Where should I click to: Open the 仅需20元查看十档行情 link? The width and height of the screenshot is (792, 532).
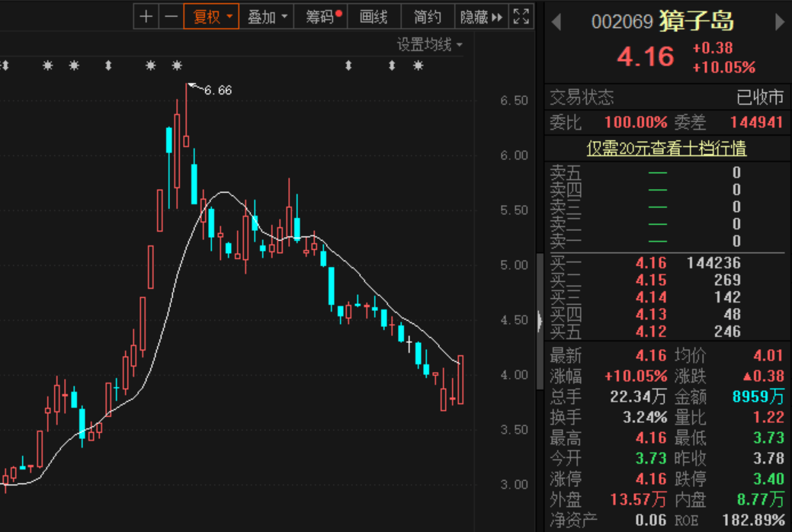click(x=666, y=148)
